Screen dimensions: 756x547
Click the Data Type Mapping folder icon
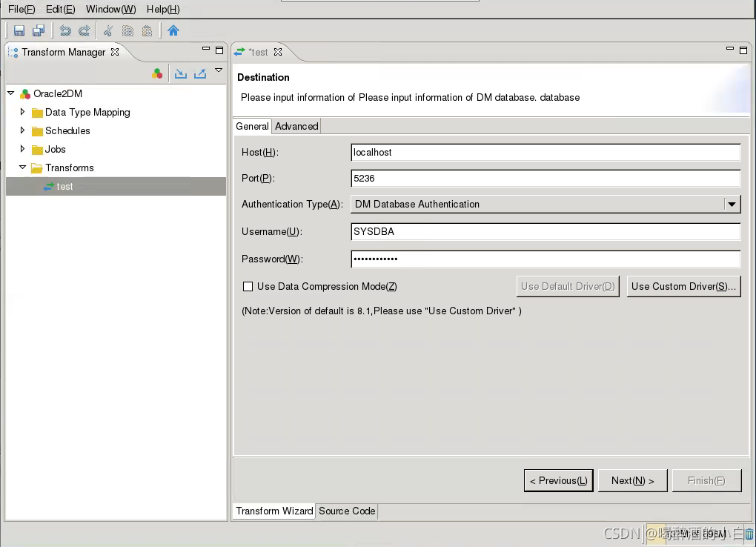[37, 113]
